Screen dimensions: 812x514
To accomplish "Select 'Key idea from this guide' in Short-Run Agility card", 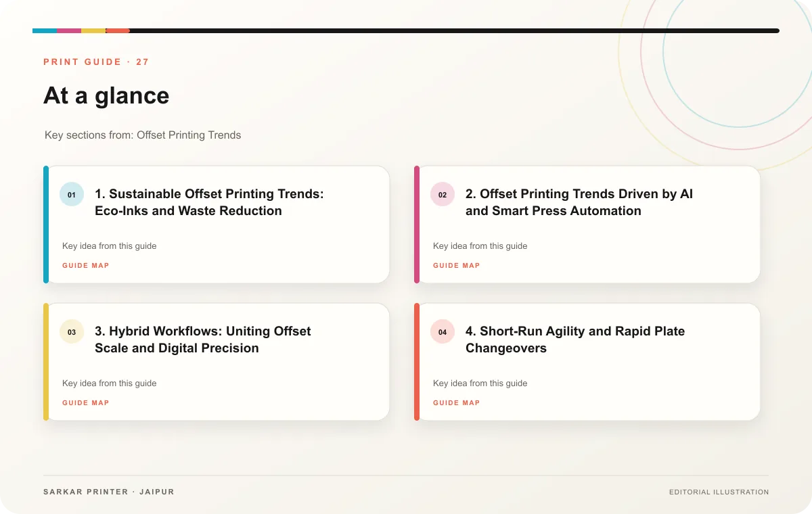I will [x=480, y=383].
